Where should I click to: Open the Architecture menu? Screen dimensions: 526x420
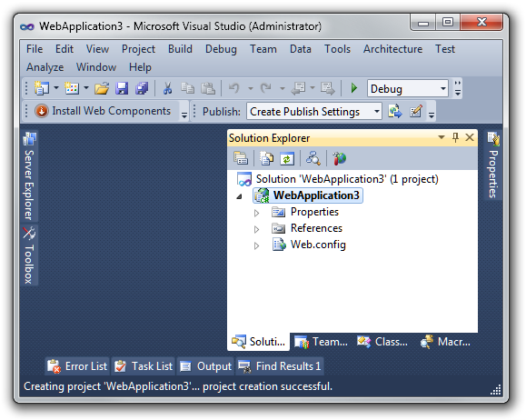coord(392,49)
